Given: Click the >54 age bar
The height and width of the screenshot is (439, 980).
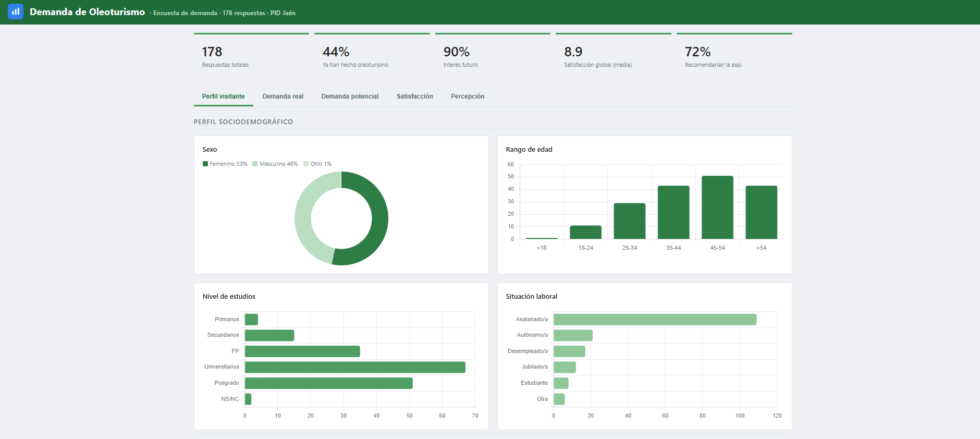Looking at the screenshot, I should click(x=761, y=213).
